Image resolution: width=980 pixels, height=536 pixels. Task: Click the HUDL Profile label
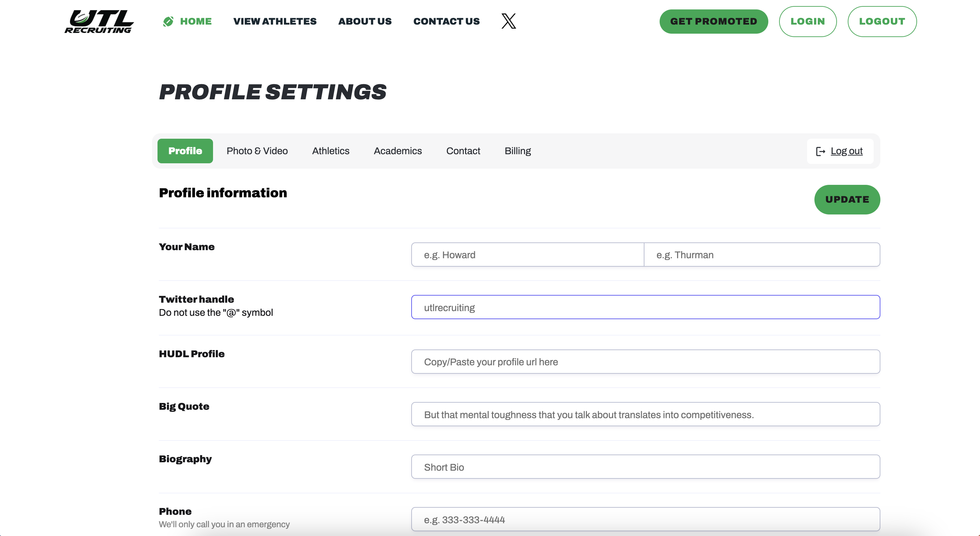point(192,354)
